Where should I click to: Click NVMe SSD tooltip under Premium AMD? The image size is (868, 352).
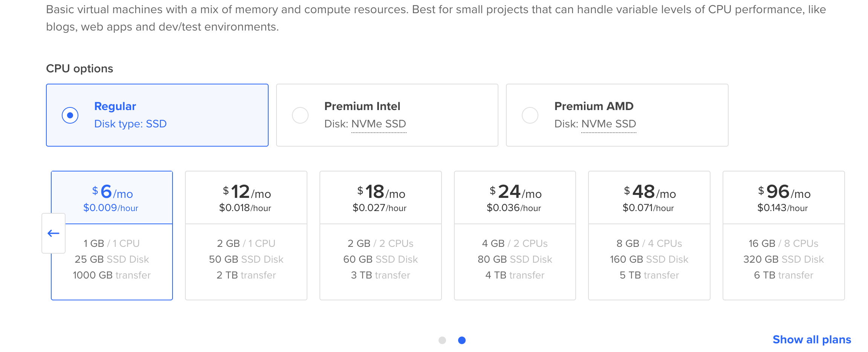click(x=608, y=124)
